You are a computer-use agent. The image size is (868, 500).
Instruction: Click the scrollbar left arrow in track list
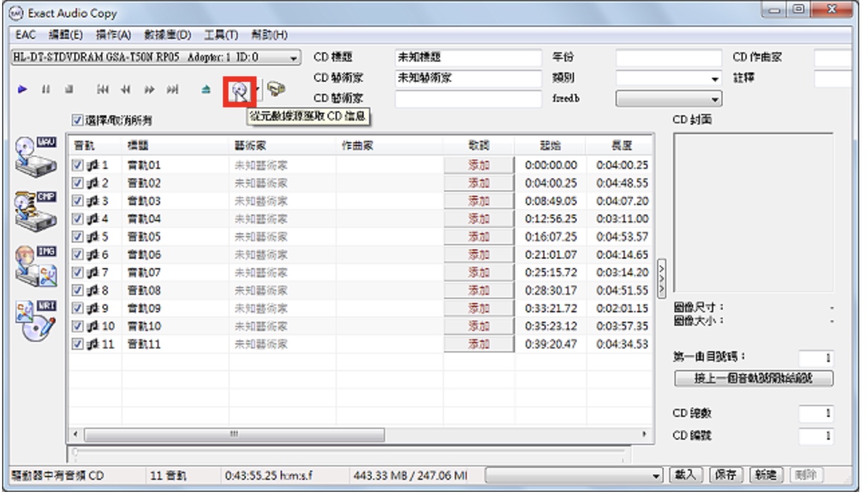click(x=75, y=435)
